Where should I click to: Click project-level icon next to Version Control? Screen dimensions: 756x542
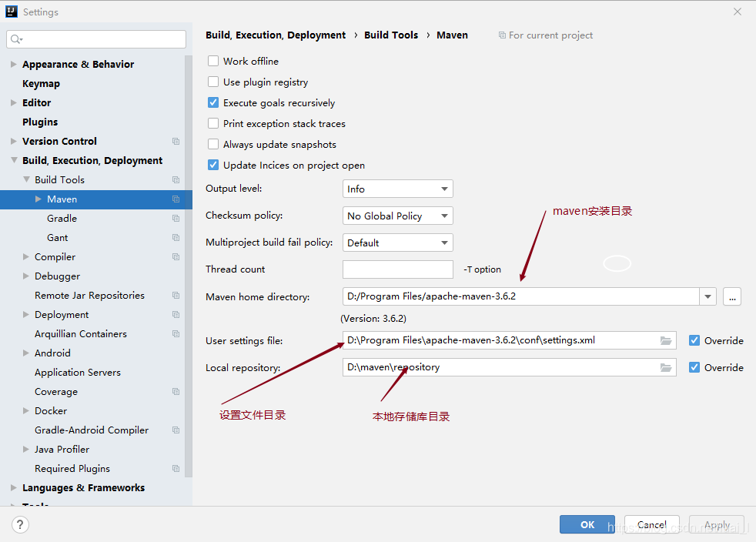click(176, 142)
